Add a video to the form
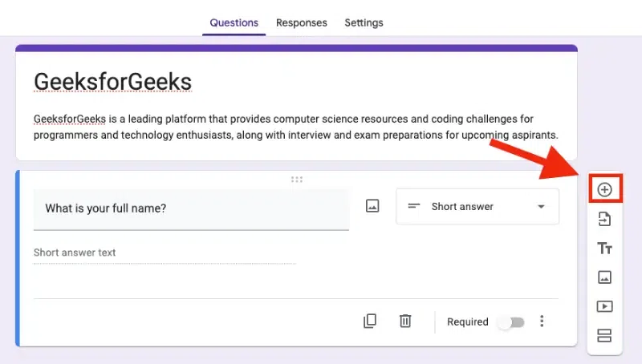 605,306
